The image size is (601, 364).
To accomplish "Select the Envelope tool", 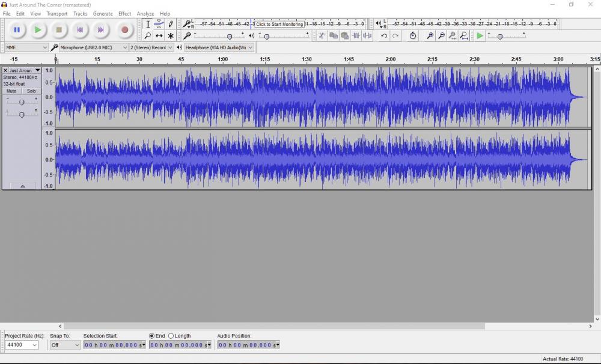I will point(159,24).
